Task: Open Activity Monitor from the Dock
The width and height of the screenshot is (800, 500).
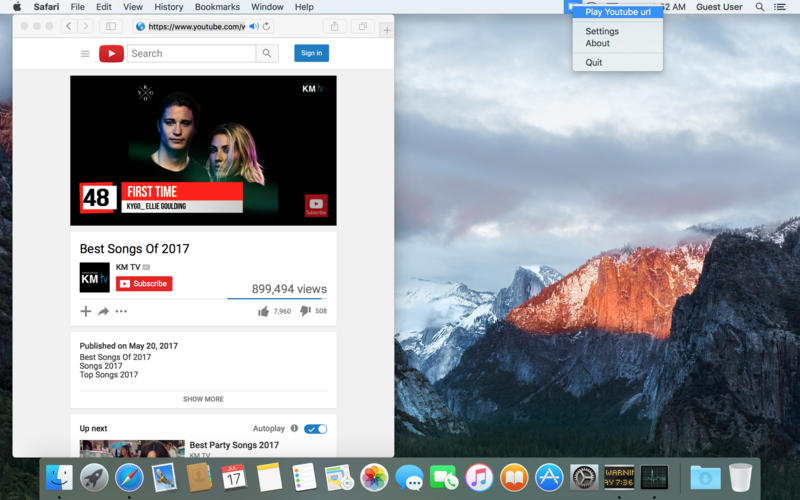Action: [655, 478]
